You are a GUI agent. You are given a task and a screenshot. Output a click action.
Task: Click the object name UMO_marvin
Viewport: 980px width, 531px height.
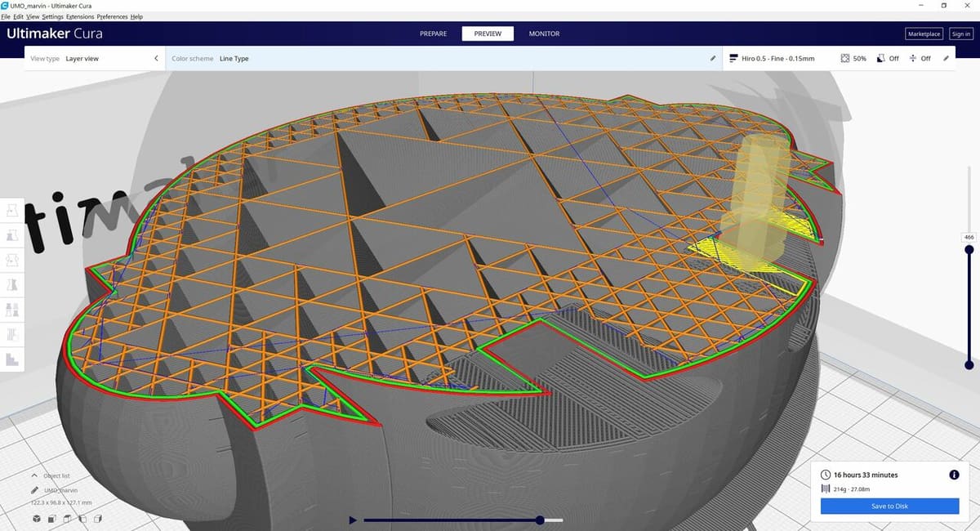(60, 491)
